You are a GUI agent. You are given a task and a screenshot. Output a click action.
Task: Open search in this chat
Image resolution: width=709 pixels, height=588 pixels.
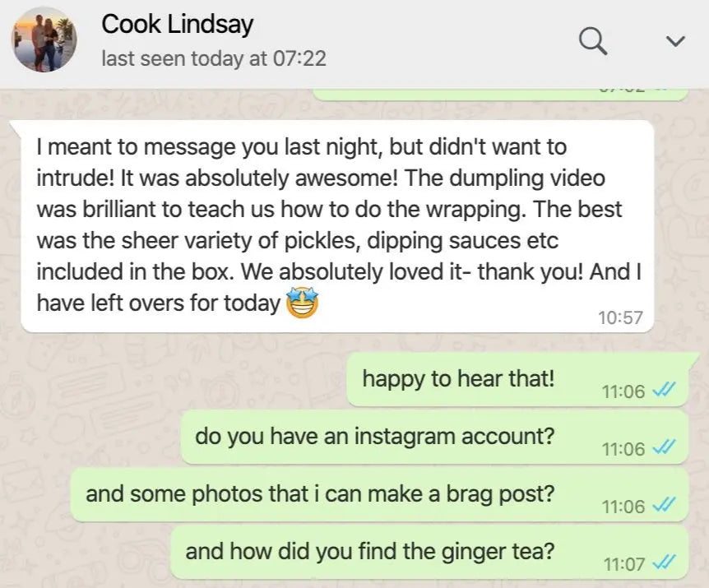pyautogui.click(x=593, y=41)
